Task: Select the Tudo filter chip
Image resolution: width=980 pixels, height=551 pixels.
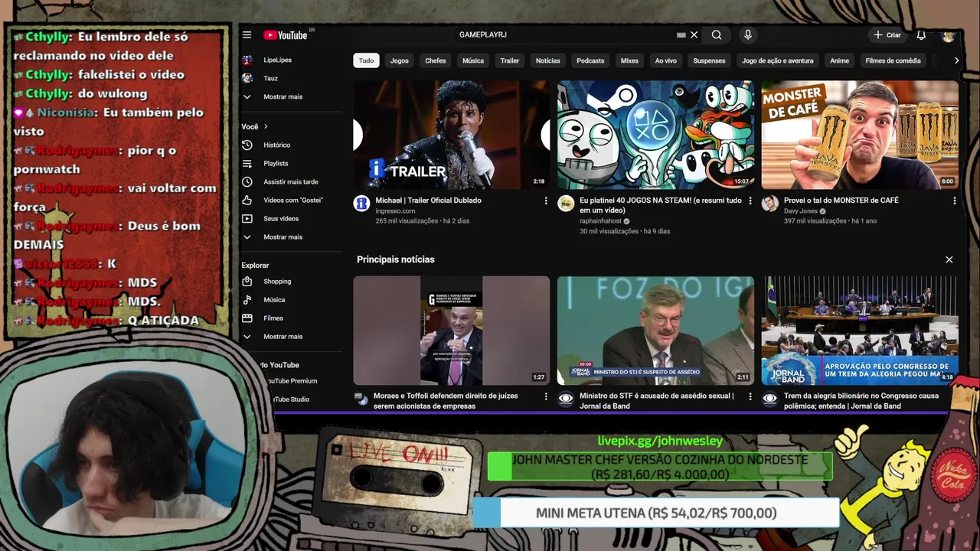Action: 366,60
